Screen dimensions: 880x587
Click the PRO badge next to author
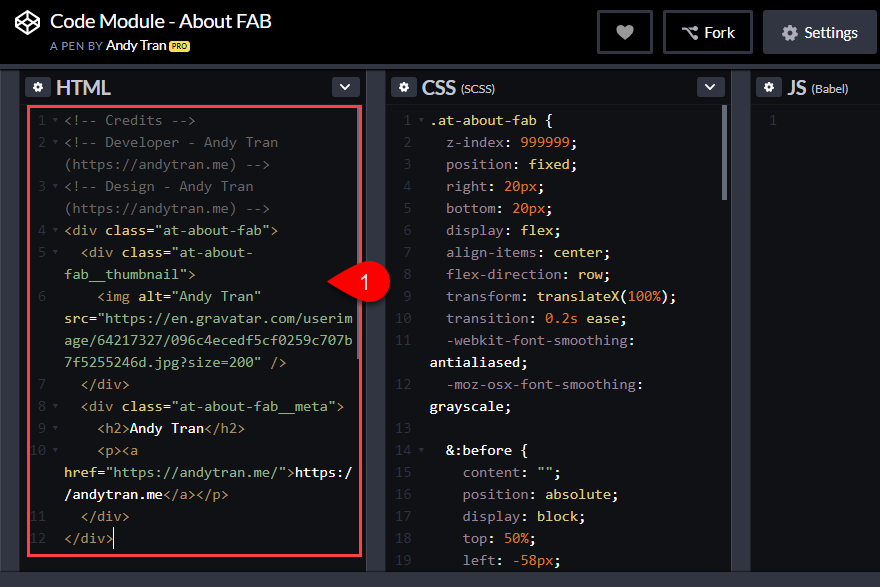[180, 47]
